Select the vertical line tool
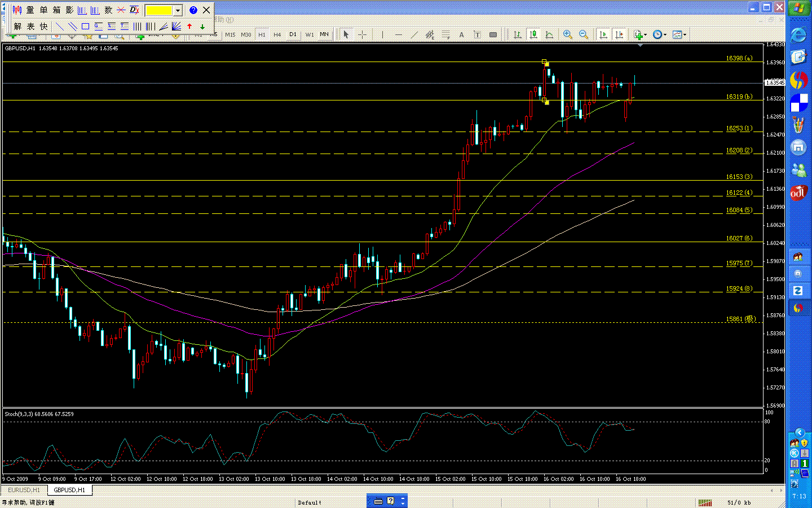The width and height of the screenshot is (812, 508). 382,34
